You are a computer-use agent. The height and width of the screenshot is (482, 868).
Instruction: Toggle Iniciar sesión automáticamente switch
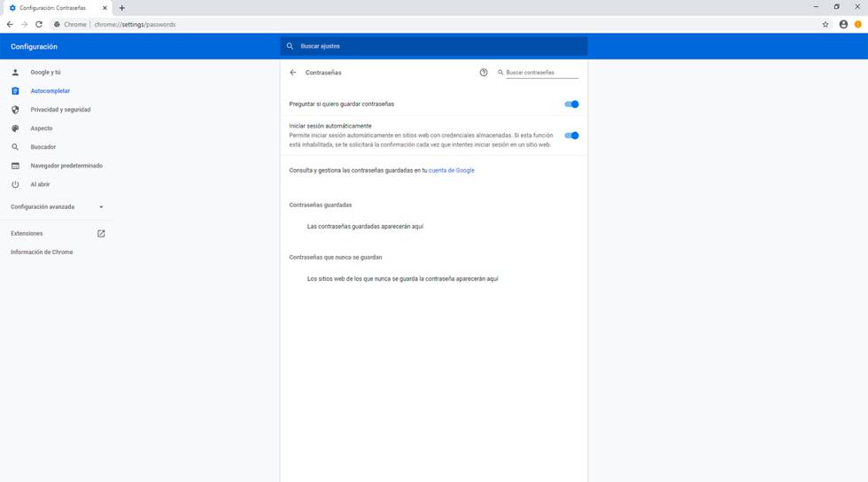pyautogui.click(x=571, y=136)
